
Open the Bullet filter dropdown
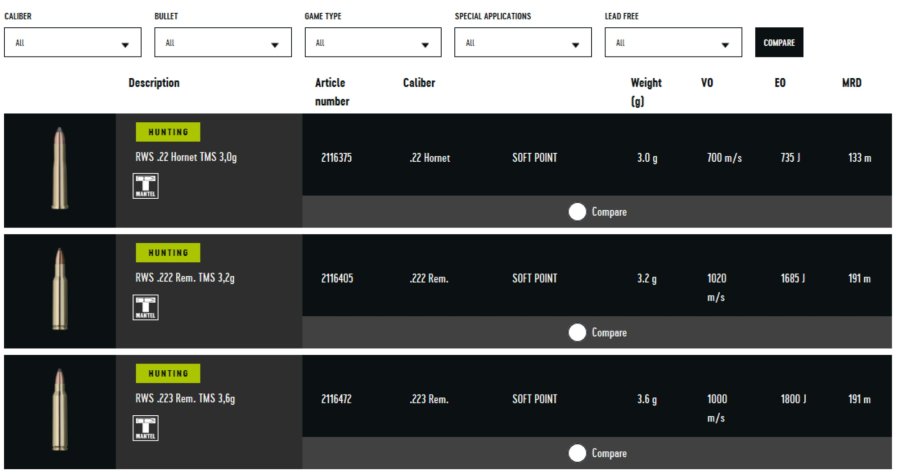click(x=223, y=42)
